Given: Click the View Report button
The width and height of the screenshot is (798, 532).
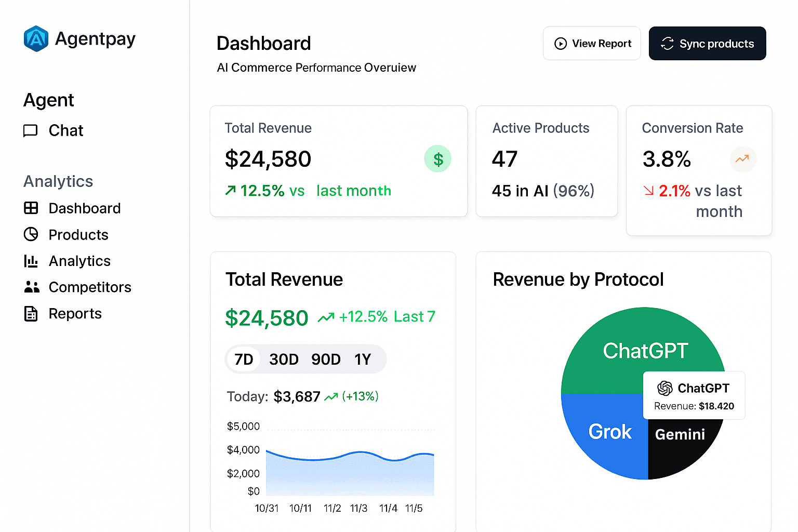Looking at the screenshot, I should tap(592, 43).
